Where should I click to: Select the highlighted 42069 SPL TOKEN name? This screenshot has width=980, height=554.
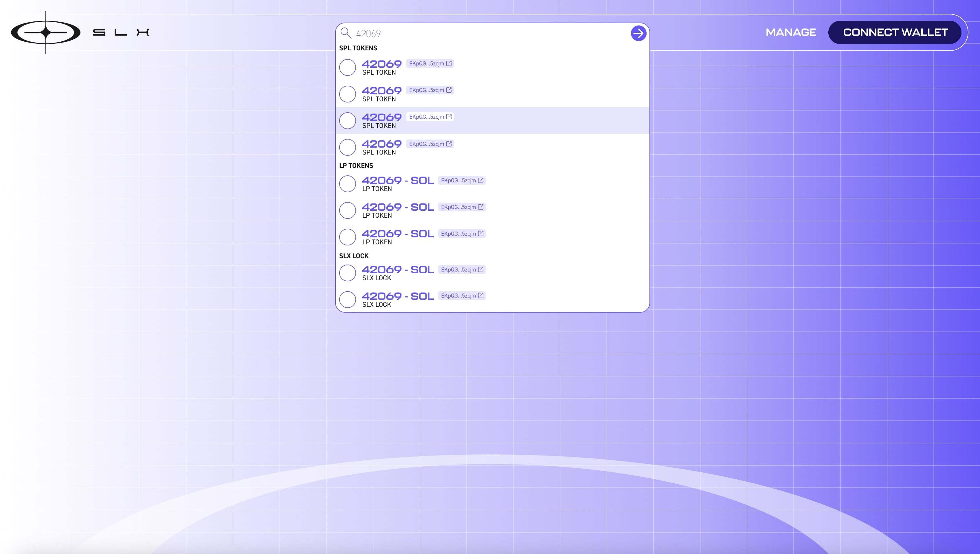pyautogui.click(x=381, y=117)
